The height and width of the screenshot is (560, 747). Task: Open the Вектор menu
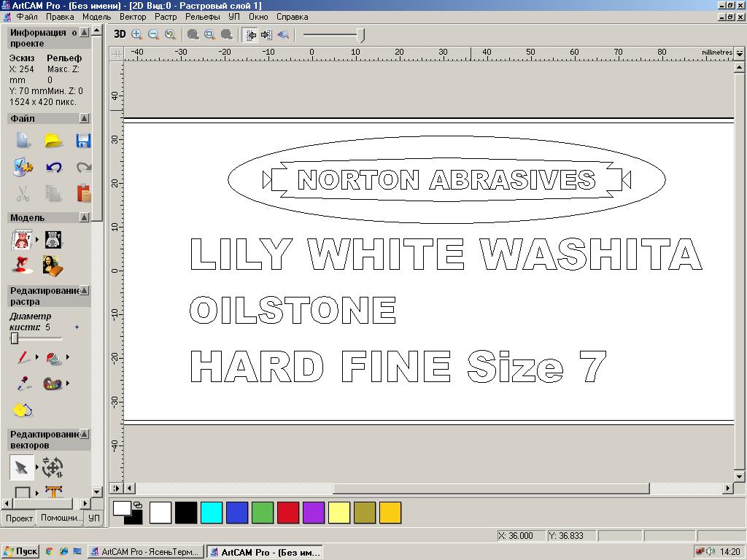pyautogui.click(x=133, y=16)
